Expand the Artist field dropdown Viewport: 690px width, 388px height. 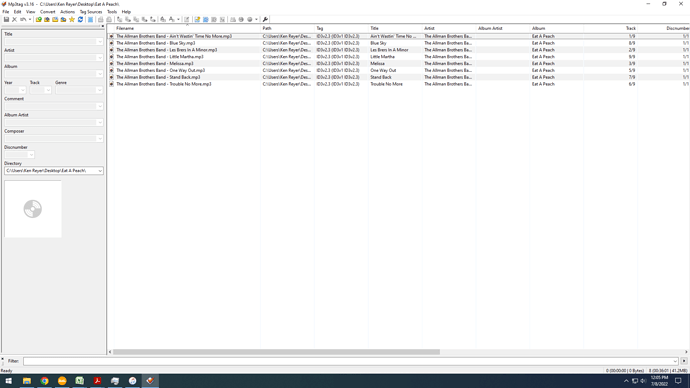tap(100, 58)
